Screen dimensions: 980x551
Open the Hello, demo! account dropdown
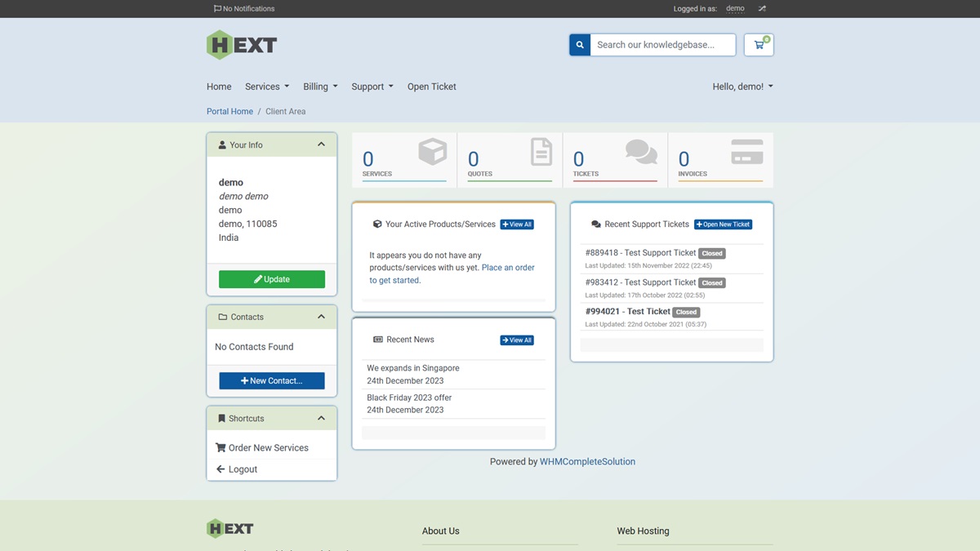[x=742, y=87]
